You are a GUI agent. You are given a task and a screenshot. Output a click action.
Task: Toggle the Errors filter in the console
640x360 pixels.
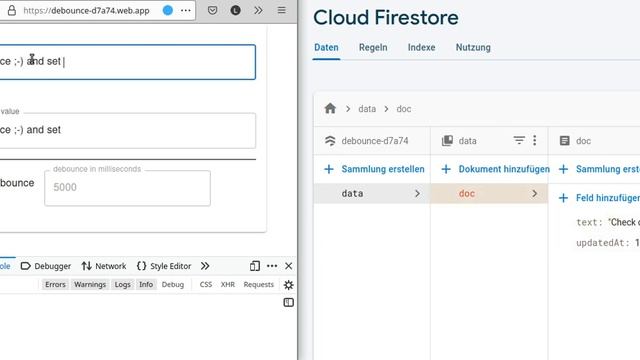pyautogui.click(x=55, y=284)
